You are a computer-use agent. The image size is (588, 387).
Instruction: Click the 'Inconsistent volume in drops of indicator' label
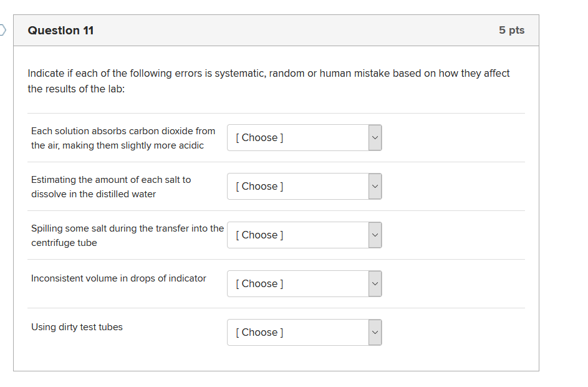[118, 278]
